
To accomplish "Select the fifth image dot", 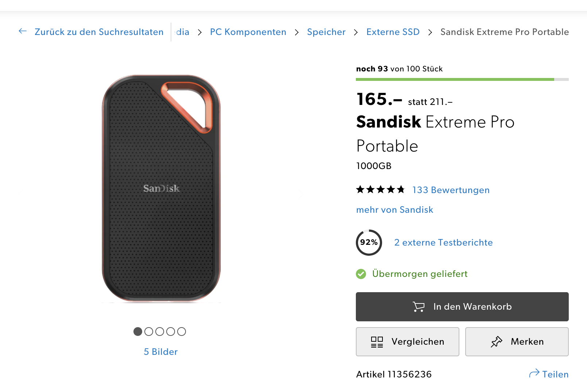I will click(x=182, y=332).
